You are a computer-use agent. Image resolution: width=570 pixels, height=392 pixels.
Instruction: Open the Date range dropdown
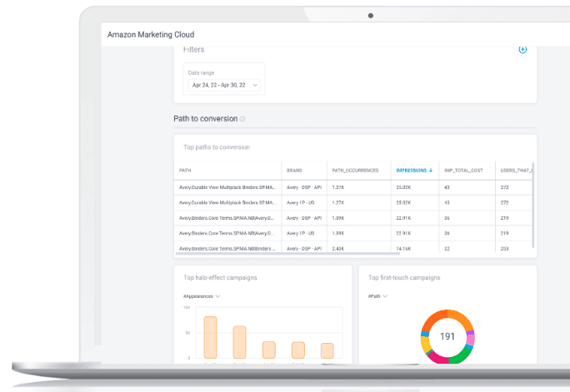[x=224, y=85]
